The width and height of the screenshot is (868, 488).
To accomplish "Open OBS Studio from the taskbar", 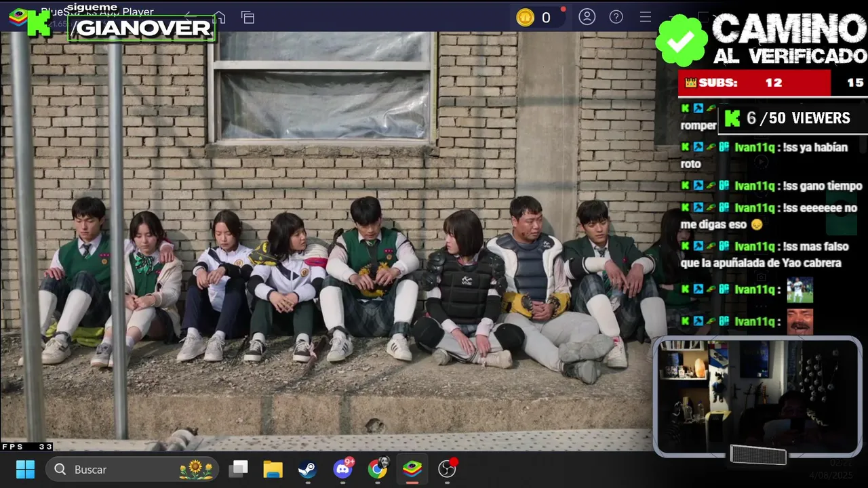I will pos(447,469).
